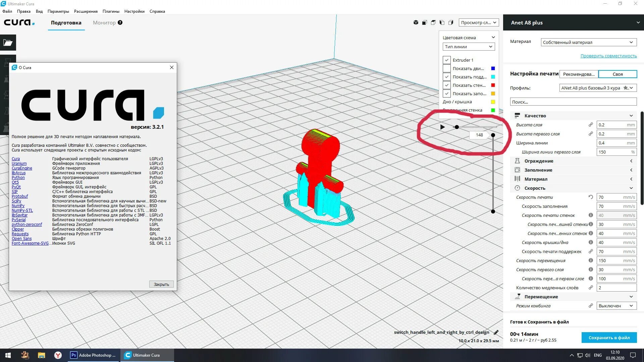
Task: Open the Расширения menu
Action: pos(86,11)
